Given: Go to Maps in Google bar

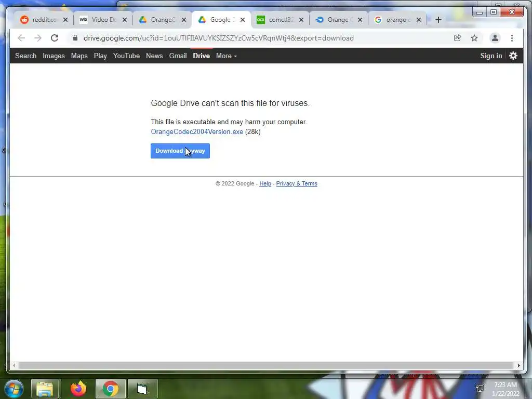Looking at the screenshot, I should [x=79, y=56].
